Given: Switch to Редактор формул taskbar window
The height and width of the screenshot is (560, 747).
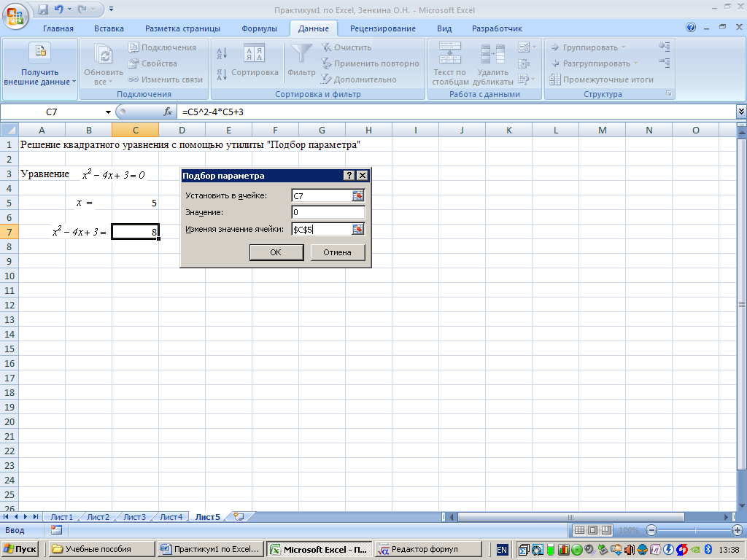Looking at the screenshot, I should pyautogui.click(x=427, y=549).
